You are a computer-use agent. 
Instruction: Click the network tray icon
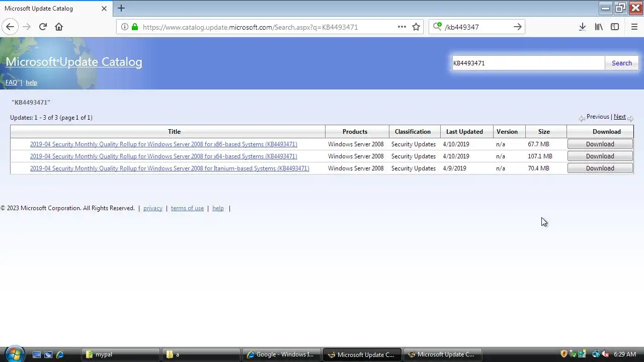[596, 354]
